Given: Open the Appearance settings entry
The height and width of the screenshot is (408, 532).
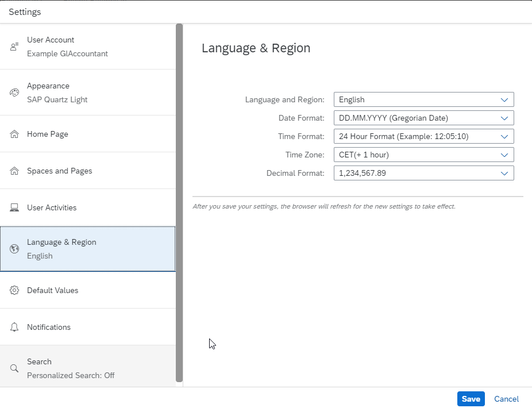Looking at the screenshot, I should coord(88,93).
